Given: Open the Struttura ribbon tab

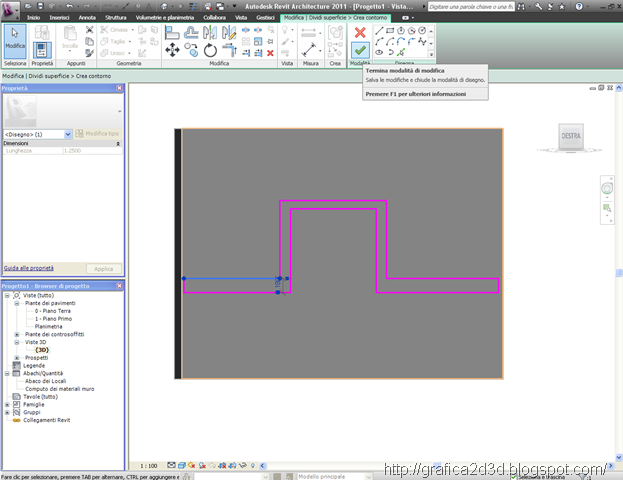Looking at the screenshot, I should coord(116,18).
